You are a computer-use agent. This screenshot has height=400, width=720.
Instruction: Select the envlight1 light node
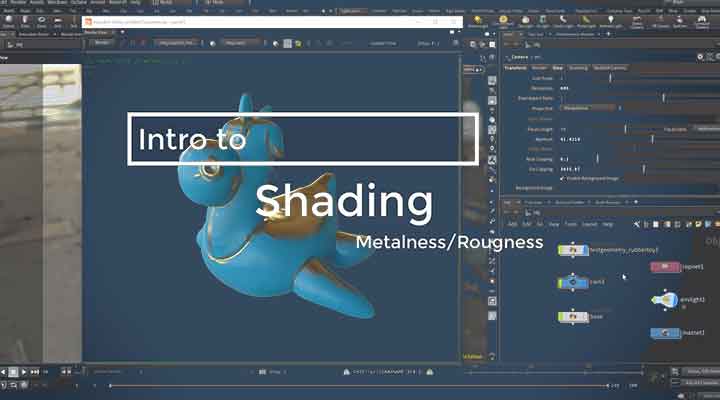pyautogui.click(x=665, y=300)
